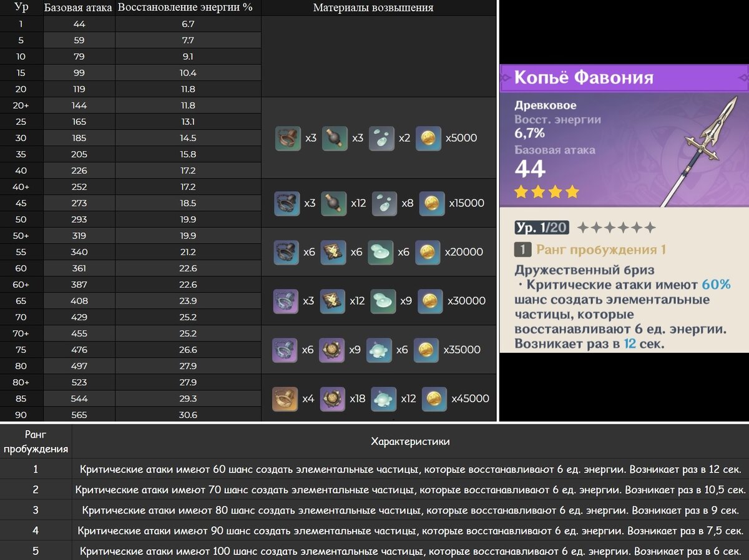Click the 'Ур' column header

tap(21, 8)
